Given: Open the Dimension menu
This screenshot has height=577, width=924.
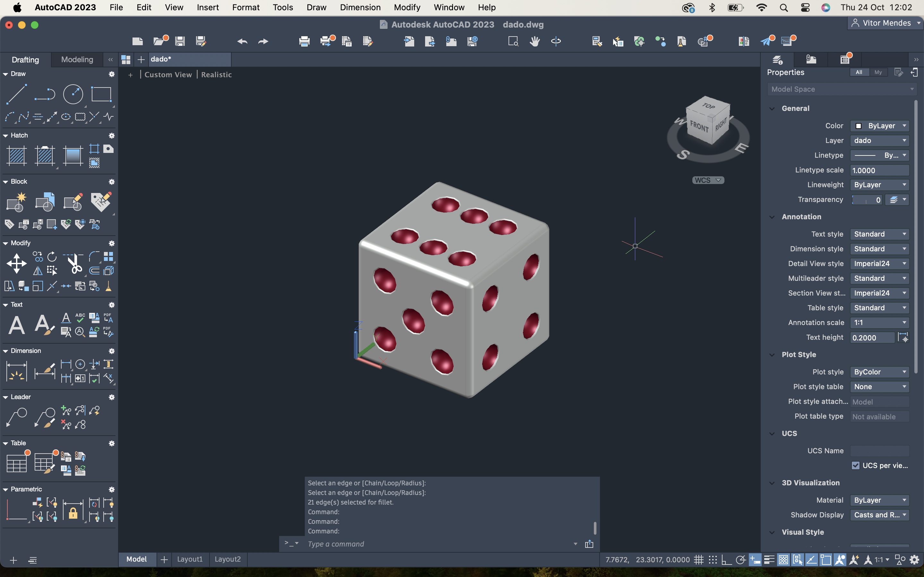Looking at the screenshot, I should (x=360, y=7).
